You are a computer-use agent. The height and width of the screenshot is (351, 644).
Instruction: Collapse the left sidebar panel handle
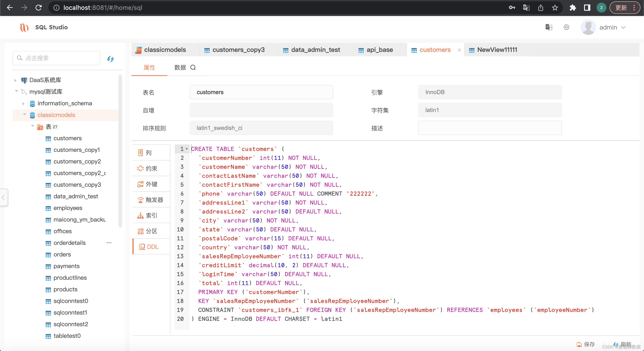click(4, 197)
